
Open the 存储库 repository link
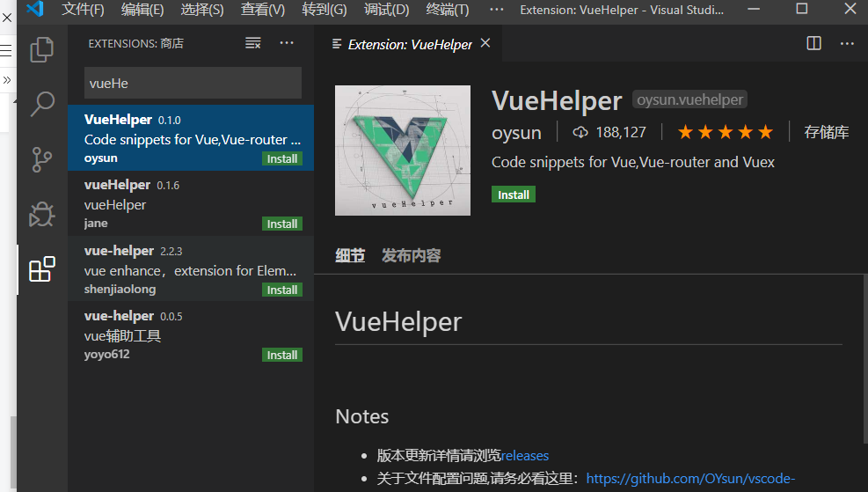tap(826, 132)
